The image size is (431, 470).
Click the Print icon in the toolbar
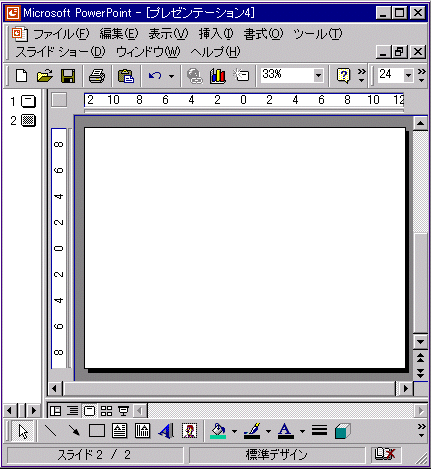pos(97,76)
